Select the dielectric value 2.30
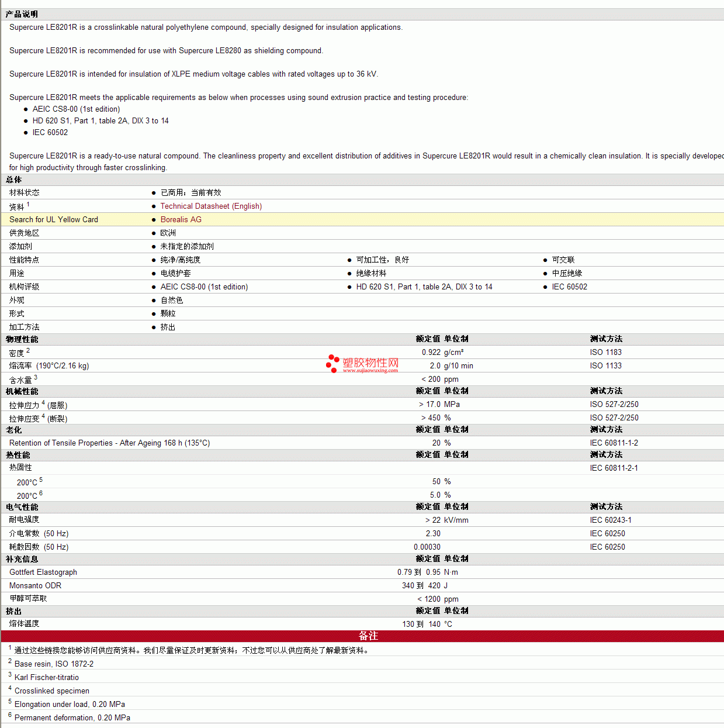The width and height of the screenshot is (724, 728). tap(434, 533)
